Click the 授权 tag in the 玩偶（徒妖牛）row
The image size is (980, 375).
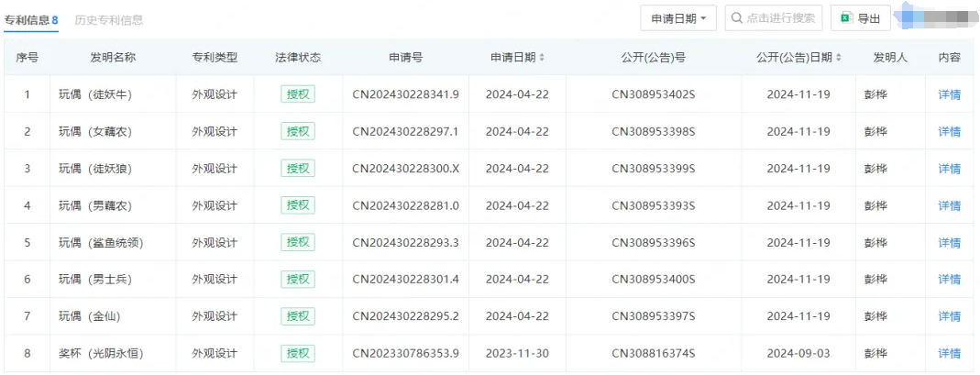[x=298, y=94]
